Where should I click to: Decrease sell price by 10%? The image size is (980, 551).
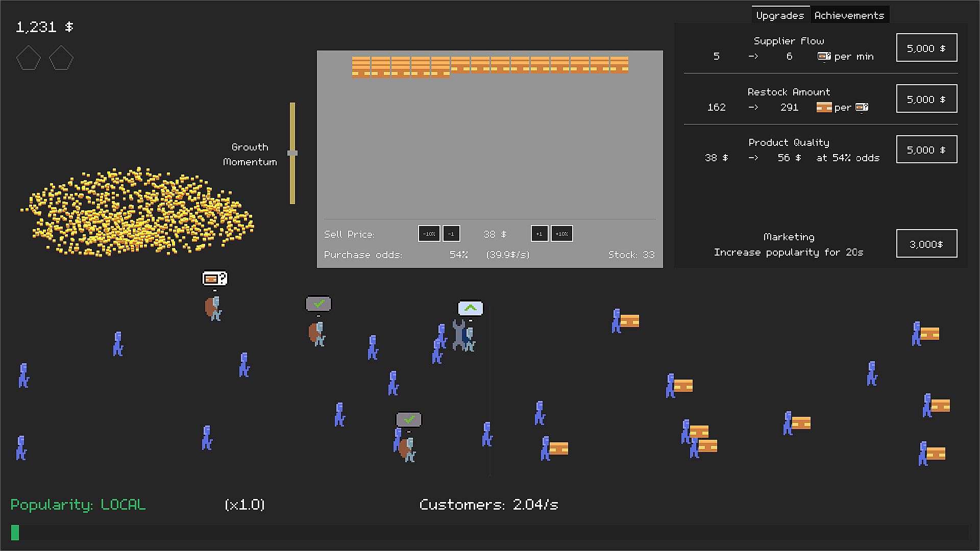(429, 234)
